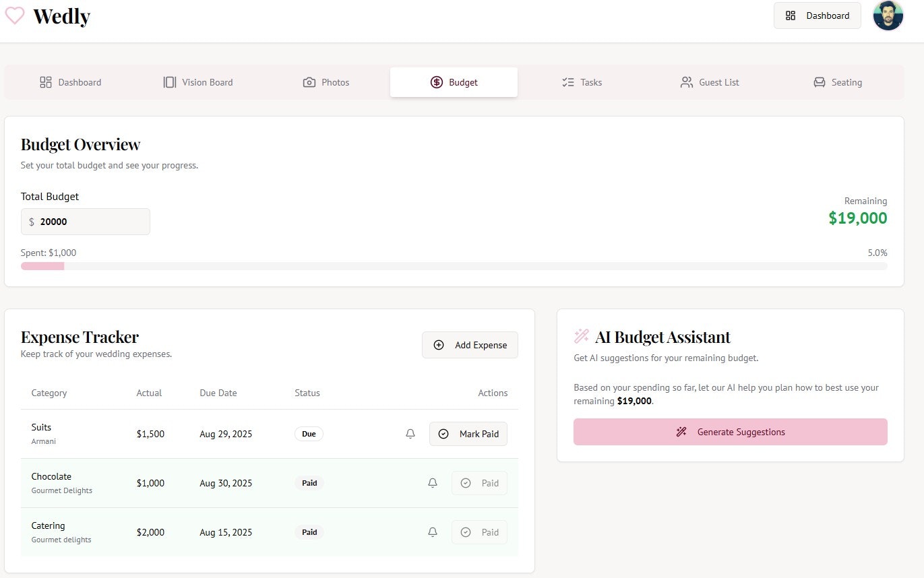Click the magic wand icon beside AI Budget Assistant

582,336
